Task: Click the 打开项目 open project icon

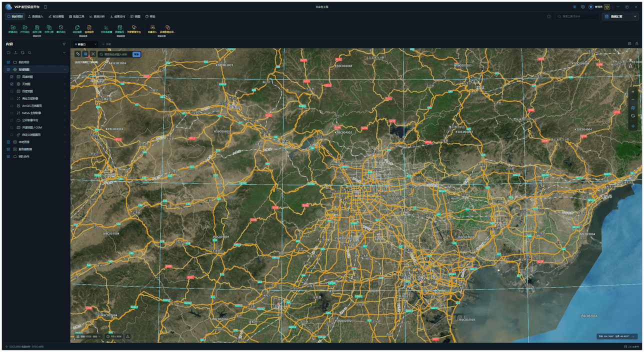Action: click(25, 27)
